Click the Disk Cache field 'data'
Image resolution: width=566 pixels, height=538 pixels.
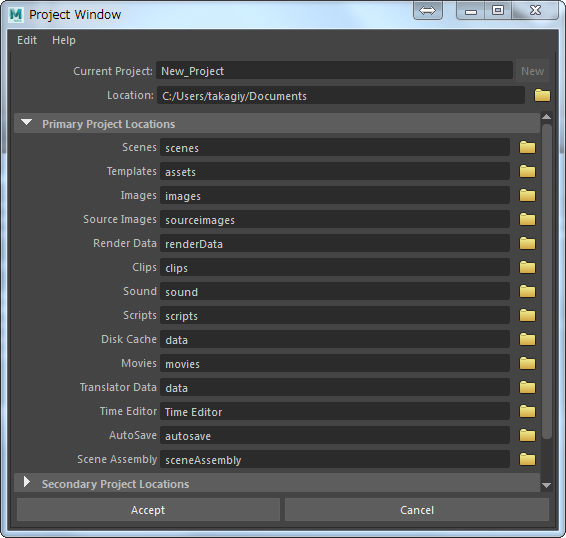335,339
